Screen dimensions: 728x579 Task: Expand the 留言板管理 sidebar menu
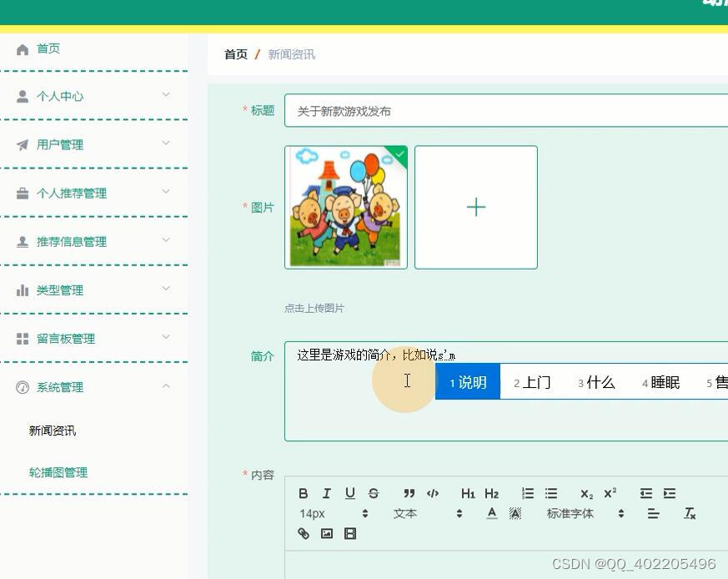click(x=93, y=338)
